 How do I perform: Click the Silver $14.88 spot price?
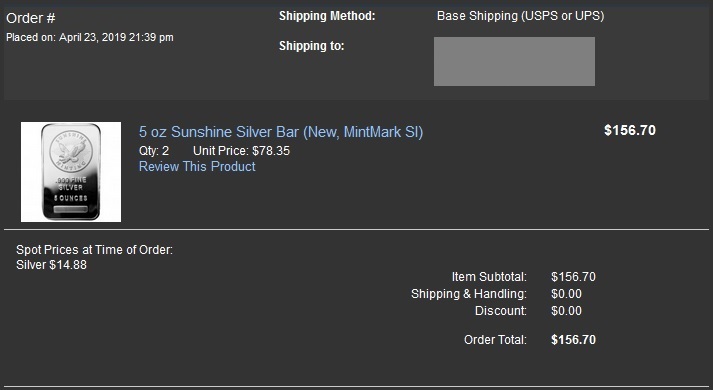(x=51, y=265)
